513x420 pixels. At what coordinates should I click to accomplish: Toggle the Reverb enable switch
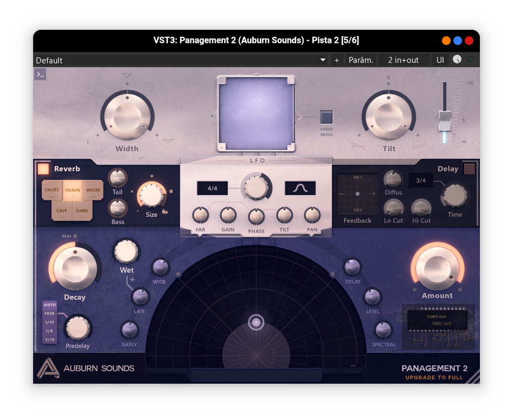43,169
